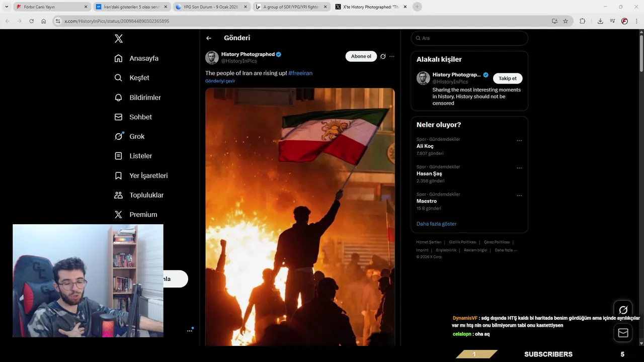
Task: Click browser back arrow
Action: (x=7, y=21)
